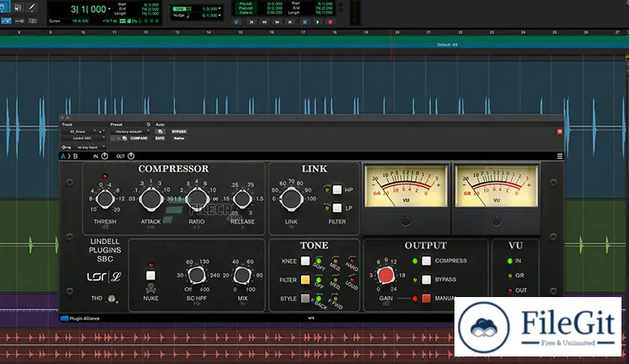This screenshot has height=364, width=629.
Task: Toggle the plugin IN power icon
Action: [x=105, y=156]
